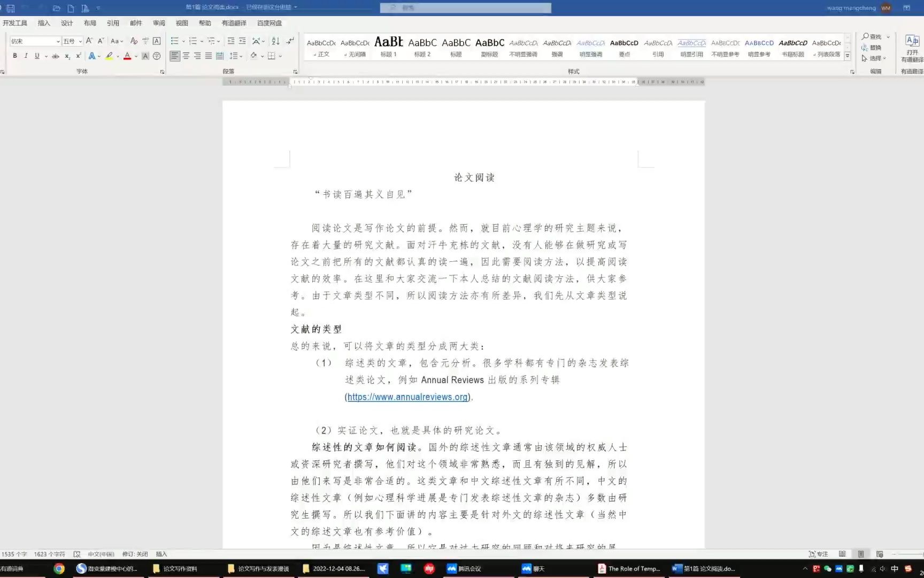
Task: Open file folder icon in quick access toolbar
Action: [x=57, y=8]
